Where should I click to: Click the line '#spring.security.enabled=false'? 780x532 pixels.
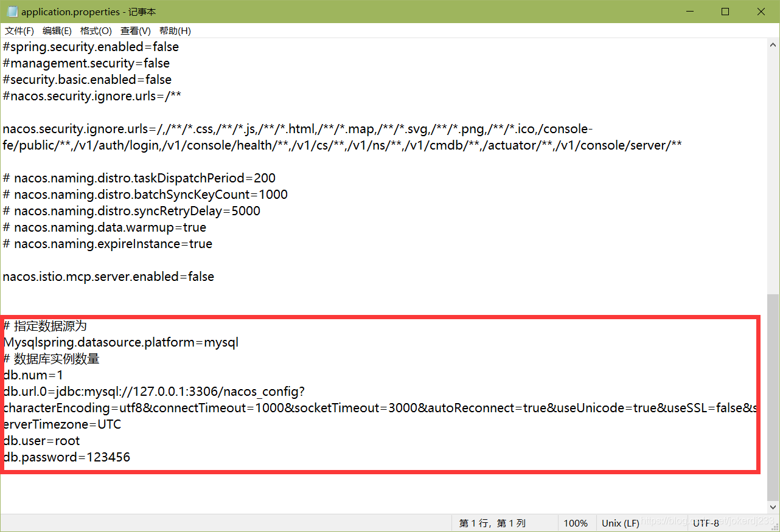click(91, 47)
